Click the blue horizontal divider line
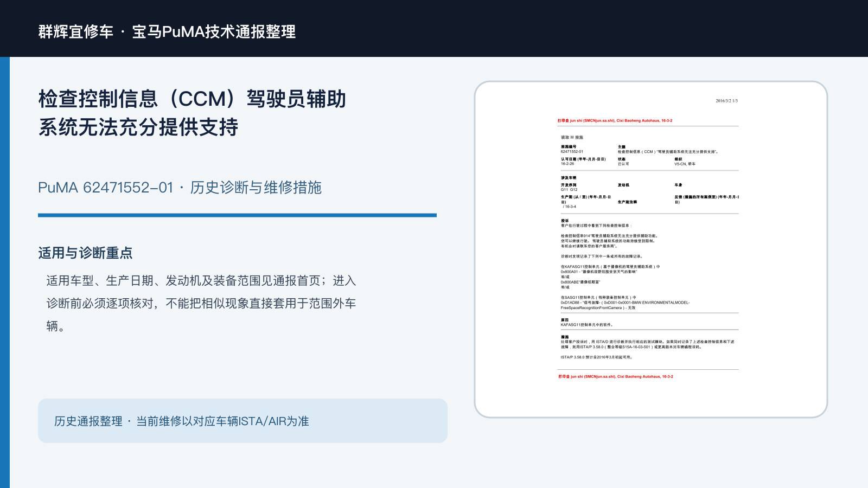Viewport: 868px width, 488px height. click(x=237, y=215)
